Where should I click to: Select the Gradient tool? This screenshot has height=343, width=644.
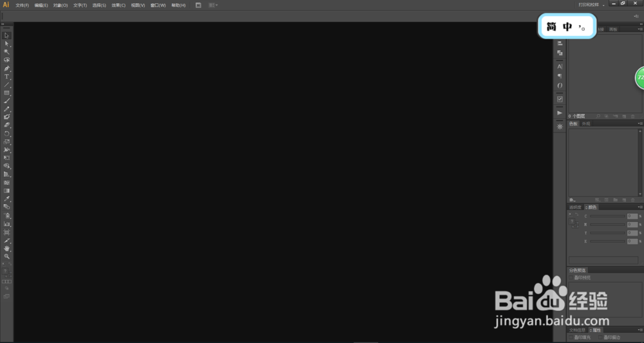coord(6,190)
